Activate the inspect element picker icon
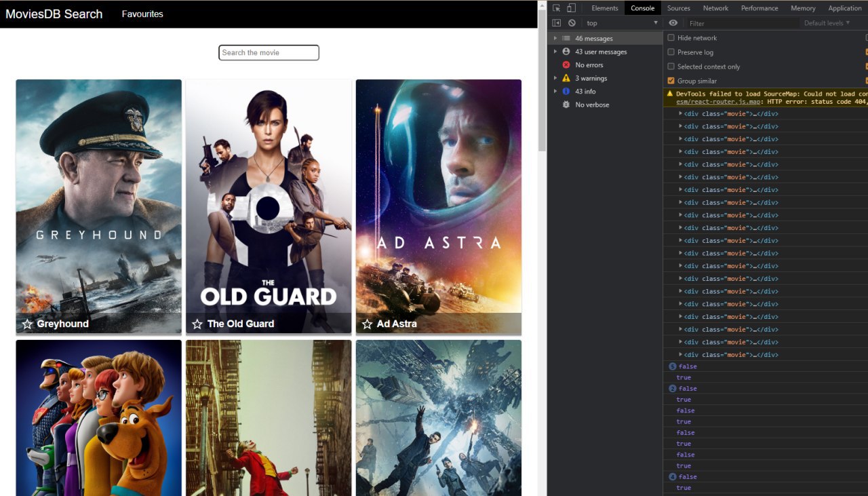This screenshot has width=868, height=496. [557, 8]
